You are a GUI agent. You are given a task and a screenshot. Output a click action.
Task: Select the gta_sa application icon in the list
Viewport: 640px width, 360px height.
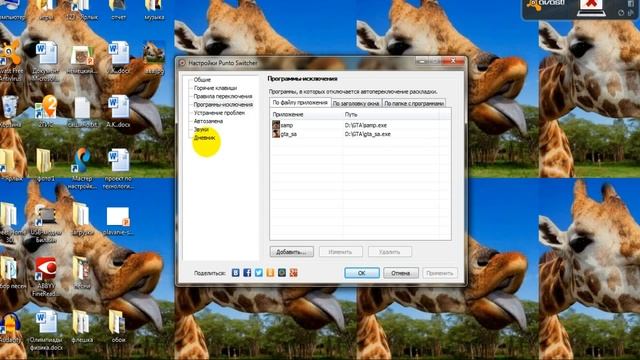[276, 133]
